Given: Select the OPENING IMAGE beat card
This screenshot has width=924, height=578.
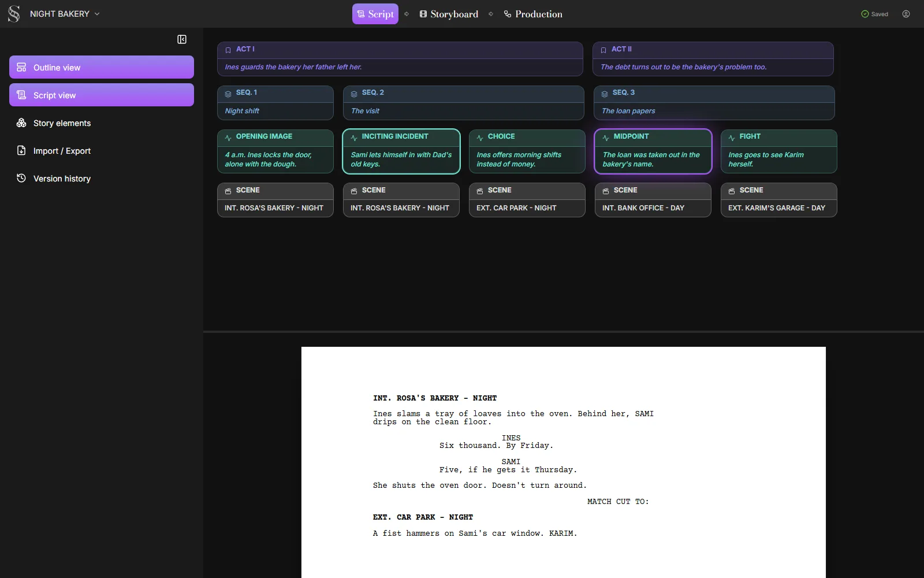Looking at the screenshot, I should click(x=275, y=151).
